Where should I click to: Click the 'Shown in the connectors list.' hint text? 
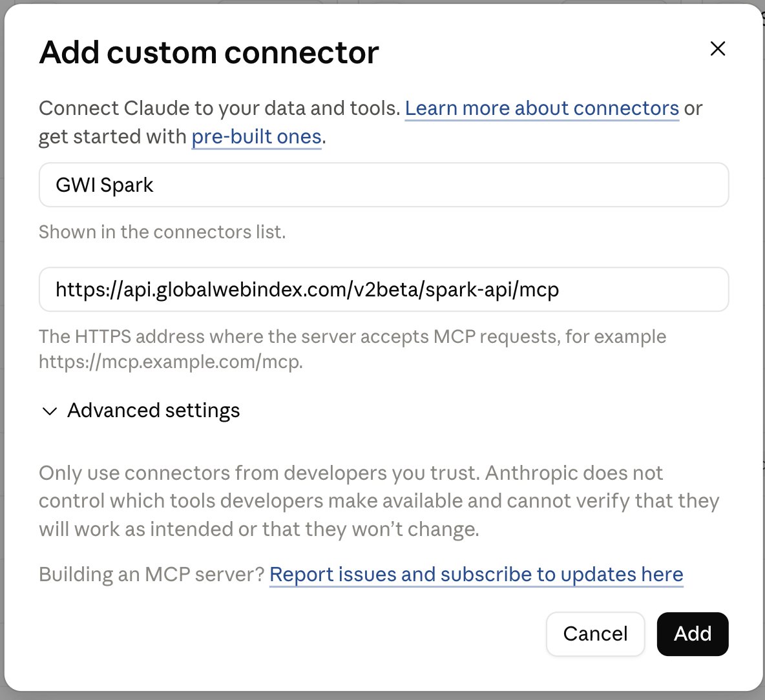[162, 232]
